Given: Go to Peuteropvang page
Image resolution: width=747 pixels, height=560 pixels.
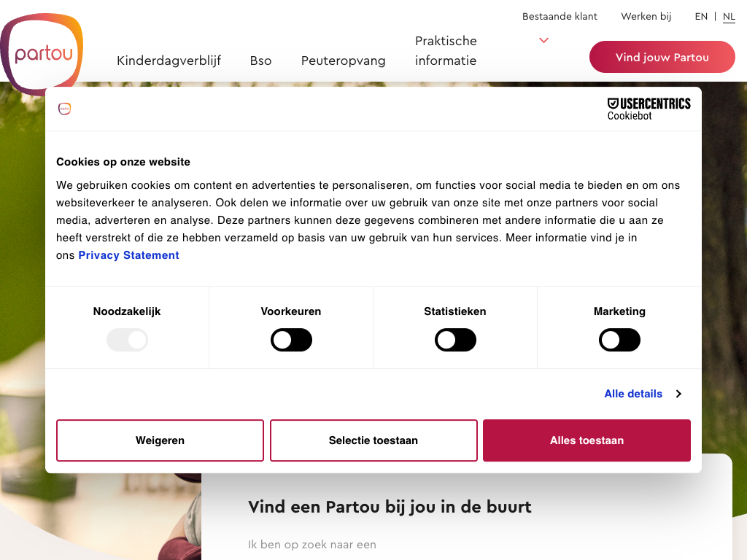Looking at the screenshot, I should [343, 61].
